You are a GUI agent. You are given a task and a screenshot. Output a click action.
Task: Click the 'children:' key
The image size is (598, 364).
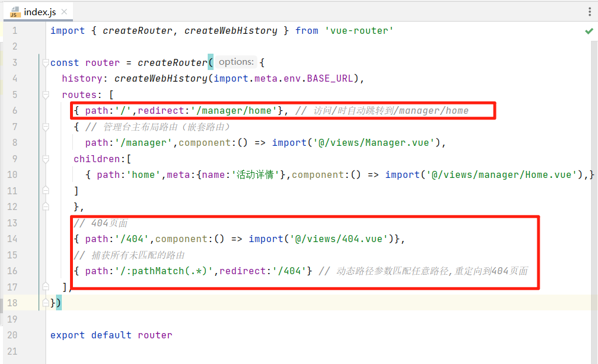(x=100, y=159)
